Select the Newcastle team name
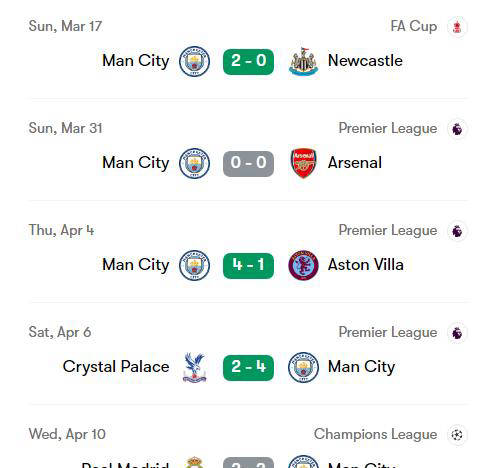Viewport: 487px width, 468px height. tap(365, 61)
